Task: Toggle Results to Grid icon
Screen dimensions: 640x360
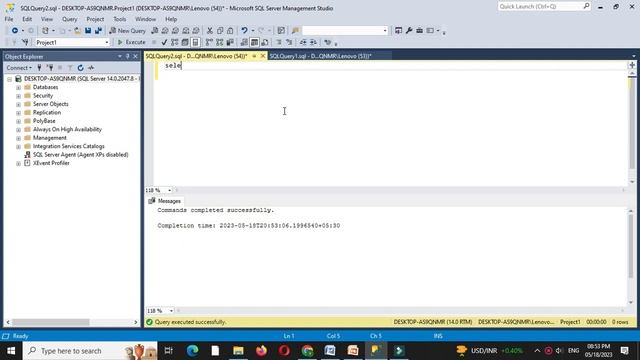Action: pos(254,42)
